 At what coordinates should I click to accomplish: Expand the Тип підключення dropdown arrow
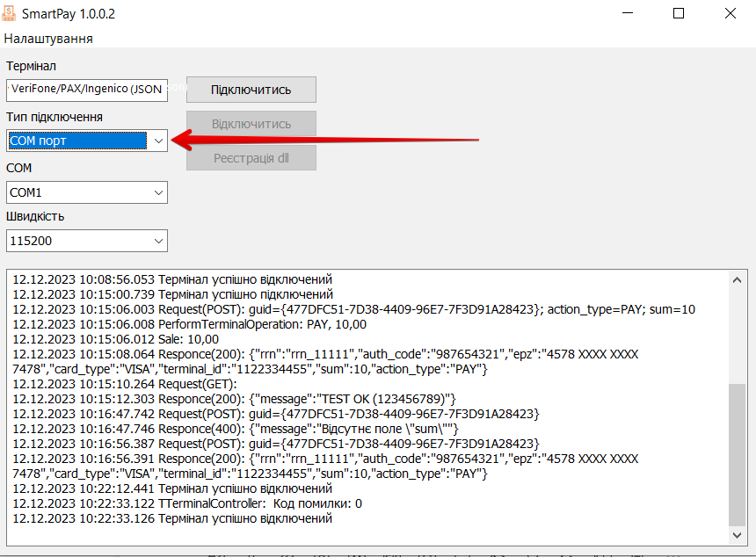(157, 141)
